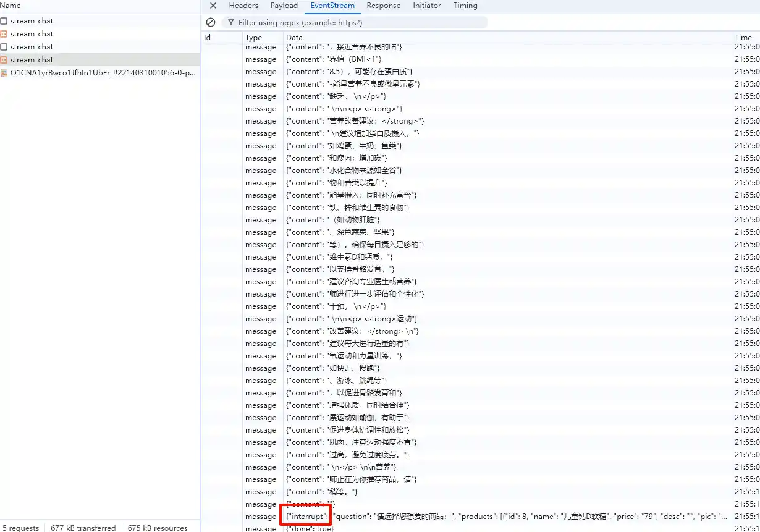Switch to the Headers tab

243,6
